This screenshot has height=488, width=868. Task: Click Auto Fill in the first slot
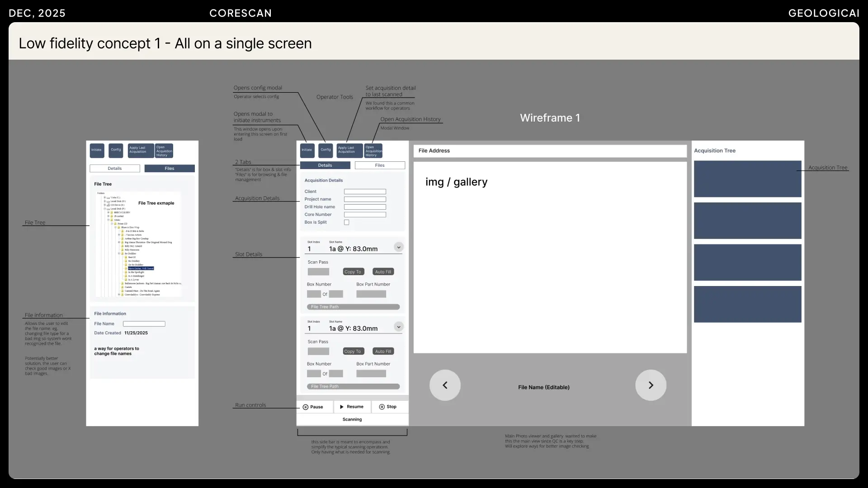pos(383,272)
